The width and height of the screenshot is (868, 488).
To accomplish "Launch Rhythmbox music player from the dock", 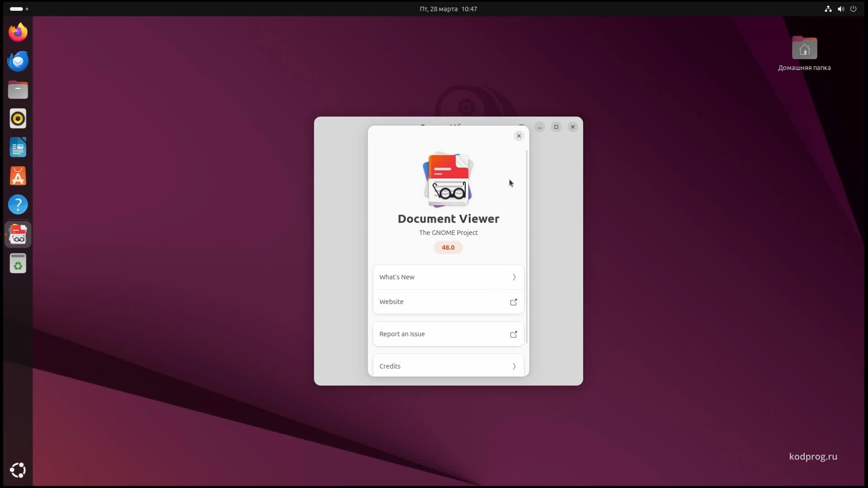I will [18, 119].
